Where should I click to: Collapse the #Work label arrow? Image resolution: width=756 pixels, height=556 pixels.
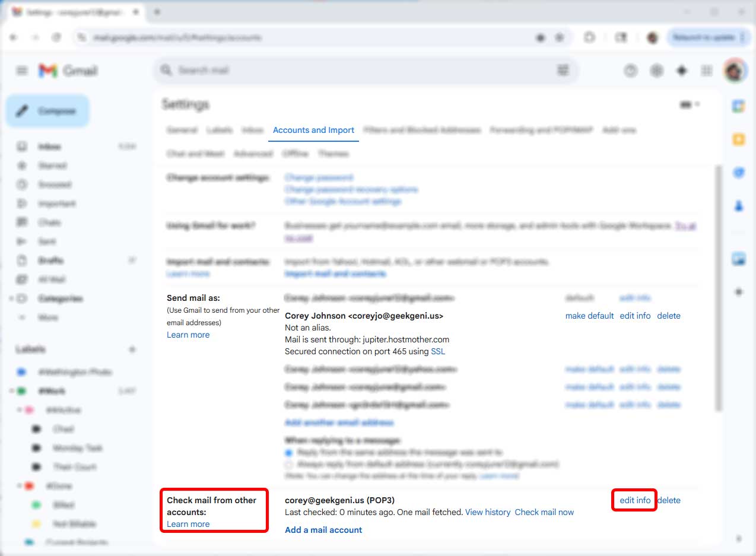[x=11, y=391]
